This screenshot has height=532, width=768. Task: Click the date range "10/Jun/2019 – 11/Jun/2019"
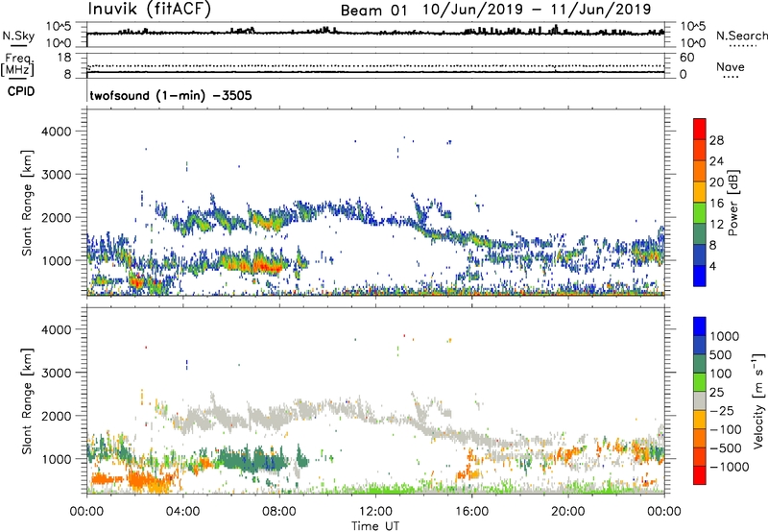coord(537,10)
